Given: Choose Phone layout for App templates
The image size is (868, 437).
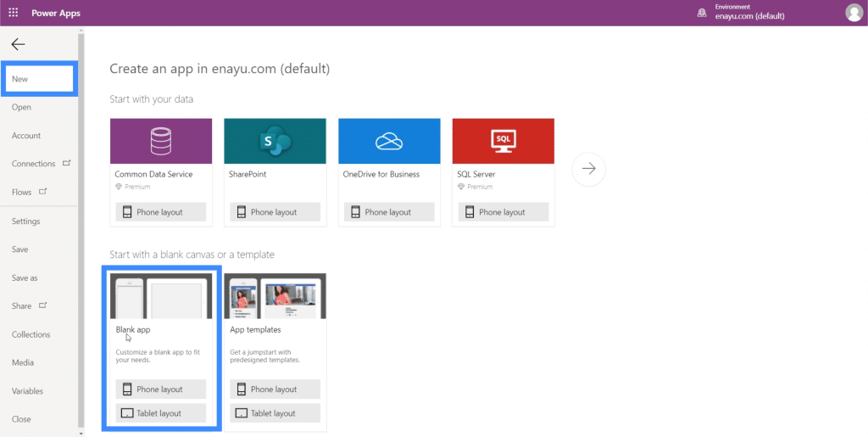Looking at the screenshot, I should [x=275, y=389].
